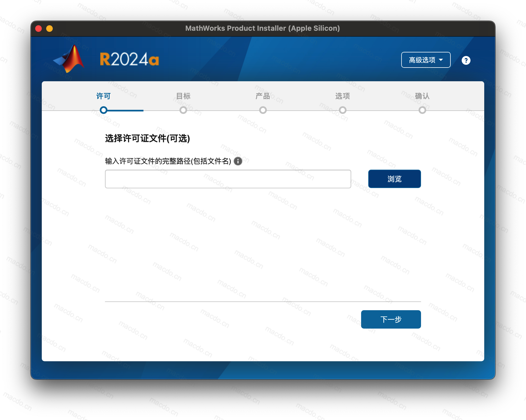Select the 目标 tab label
Viewport: 526px width, 420px height.
[x=183, y=96]
